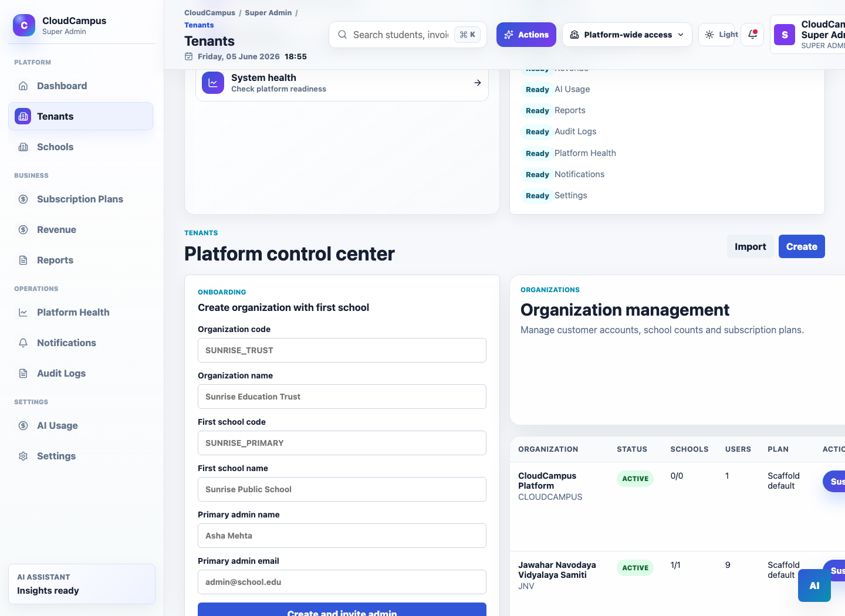845x616 pixels.
Task: Focus the Organization name field
Action: pyautogui.click(x=342, y=397)
